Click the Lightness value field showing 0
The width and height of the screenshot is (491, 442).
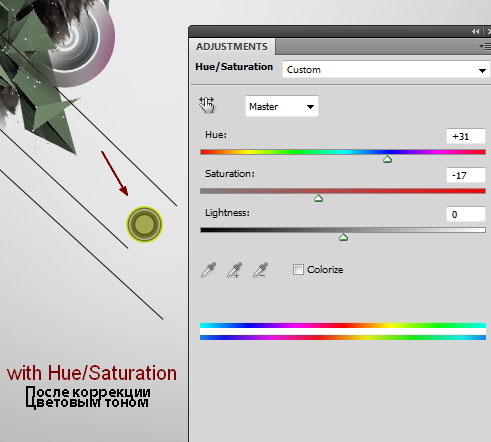coord(466,214)
